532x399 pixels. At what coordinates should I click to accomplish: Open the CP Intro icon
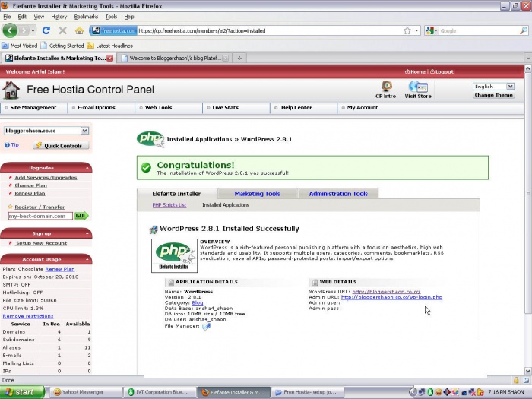(386, 90)
